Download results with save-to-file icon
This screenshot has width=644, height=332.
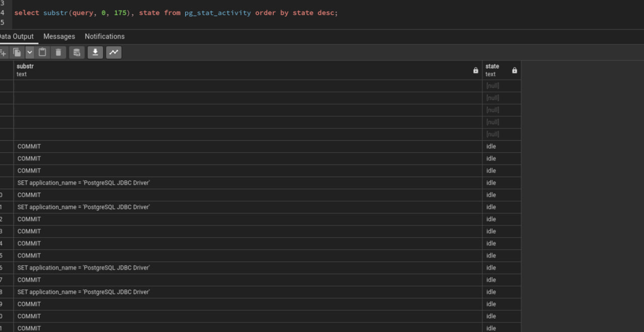pos(95,52)
